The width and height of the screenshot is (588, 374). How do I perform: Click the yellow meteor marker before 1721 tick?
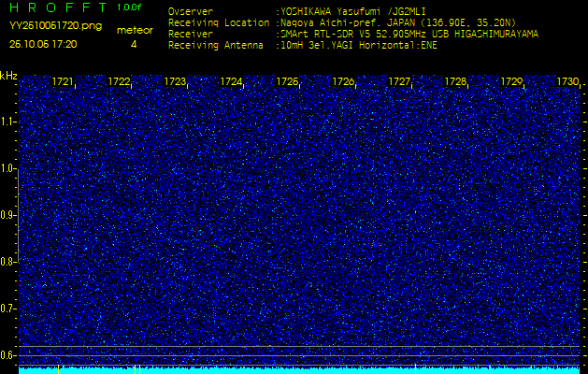pyautogui.click(x=59, y=368)
